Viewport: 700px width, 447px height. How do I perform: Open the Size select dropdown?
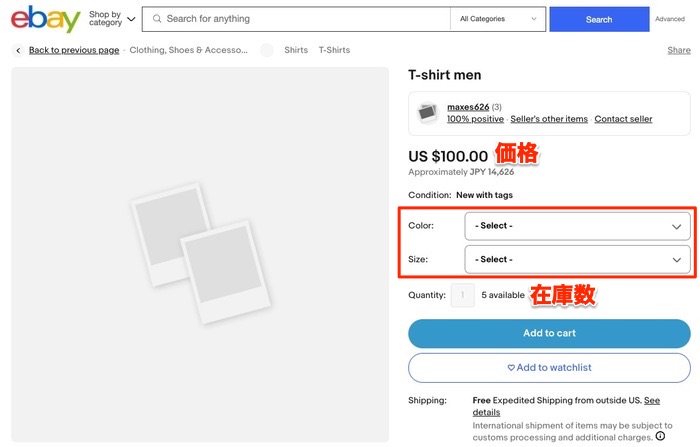click(577, 260)
